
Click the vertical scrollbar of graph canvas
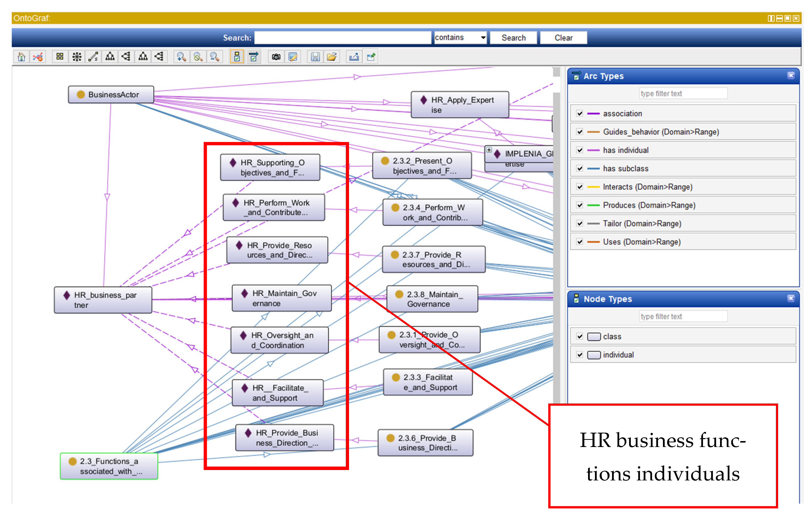tap(556, 236)
